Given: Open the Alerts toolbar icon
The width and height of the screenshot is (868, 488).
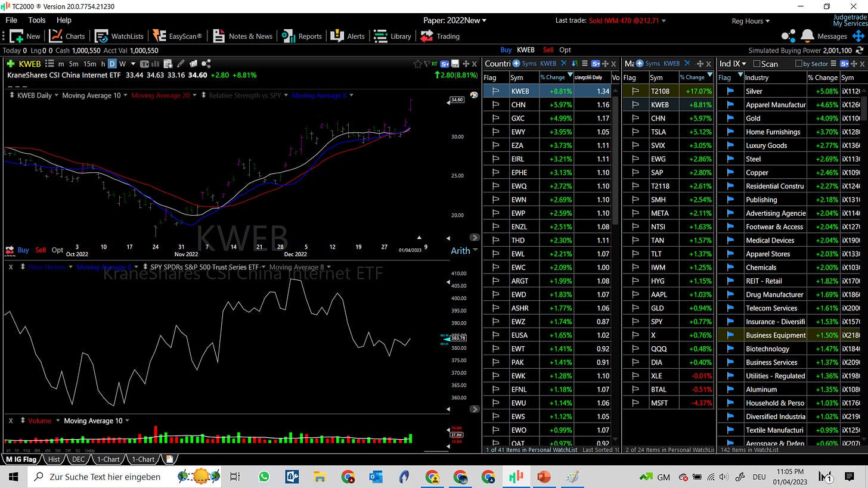Looking at the screenshot, I should click(348, 36).
